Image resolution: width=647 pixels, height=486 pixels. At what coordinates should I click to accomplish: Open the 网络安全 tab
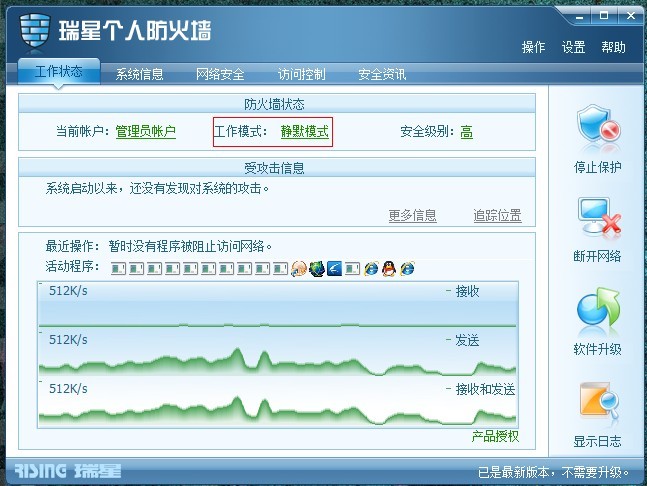click(x=220, y=74)
